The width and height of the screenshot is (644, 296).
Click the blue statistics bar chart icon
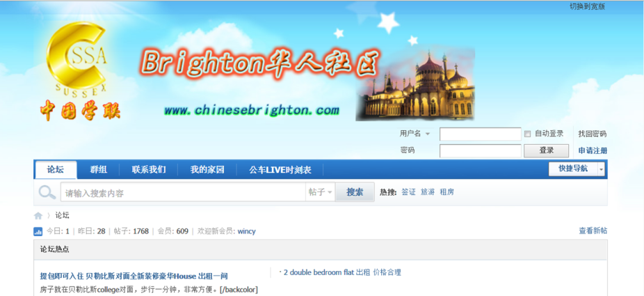38,232
